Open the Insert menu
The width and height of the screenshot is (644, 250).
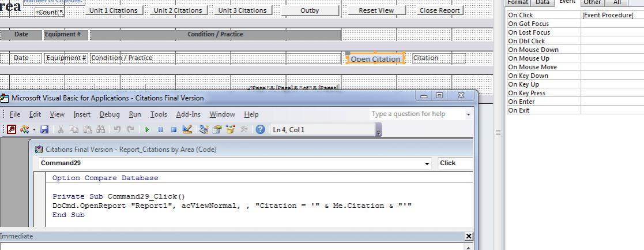pyautogui.click(x=82, y=114)
